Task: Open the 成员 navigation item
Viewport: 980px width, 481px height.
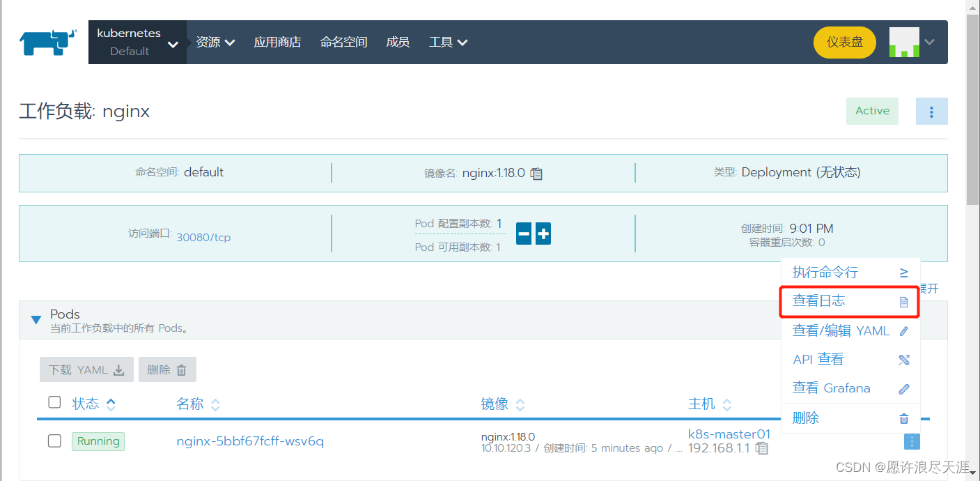Action: [398, 42]
